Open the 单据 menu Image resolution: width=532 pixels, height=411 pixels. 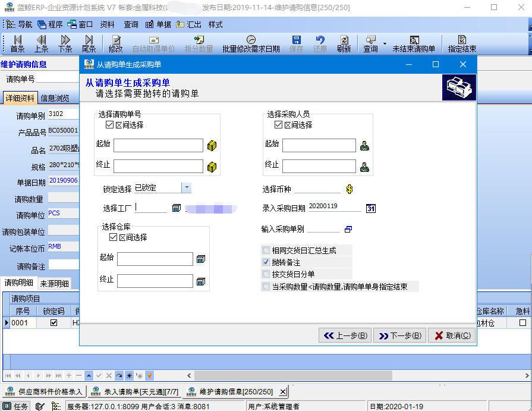point(159,24)
